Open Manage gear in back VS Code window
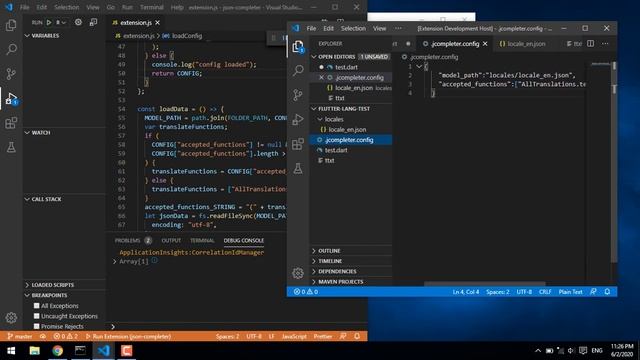The image size is (640, 360). (11, 318)
